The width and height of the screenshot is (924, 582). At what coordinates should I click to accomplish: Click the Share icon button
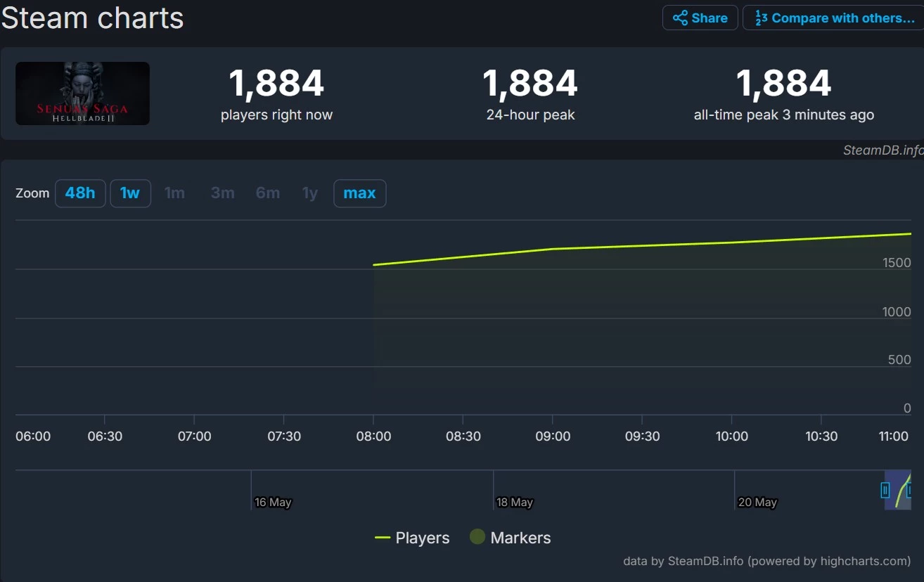coord(700,18)
